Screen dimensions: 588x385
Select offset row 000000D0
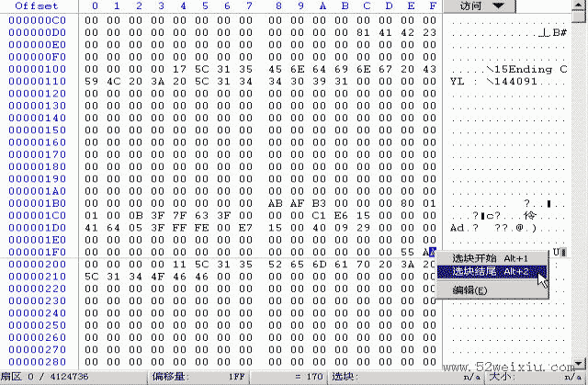pos(37,32)
